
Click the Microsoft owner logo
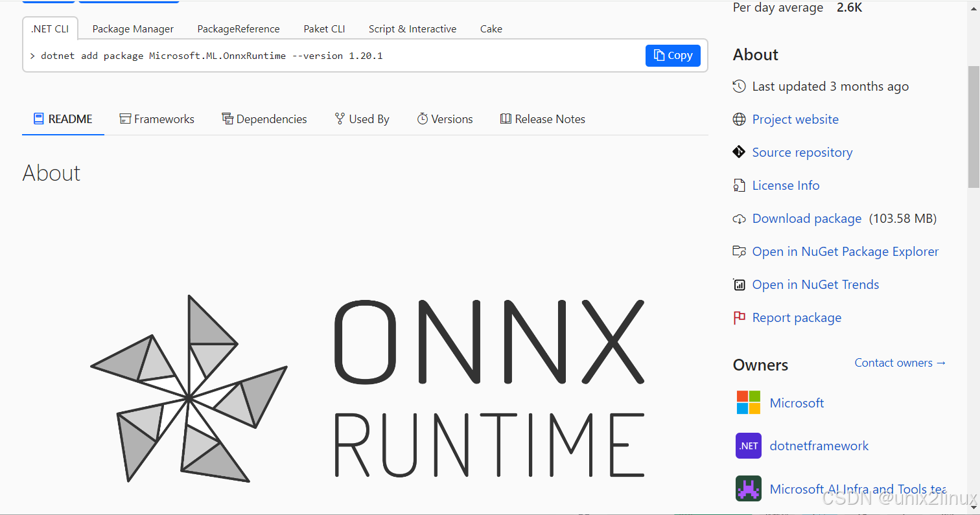[x=749, y=402]
